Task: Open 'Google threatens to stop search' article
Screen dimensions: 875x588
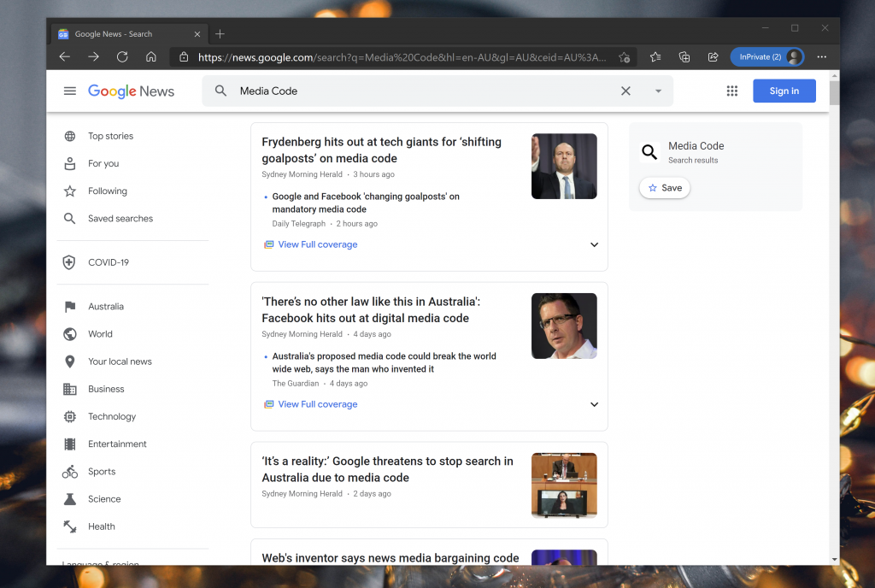Action: tap(387, 469)
